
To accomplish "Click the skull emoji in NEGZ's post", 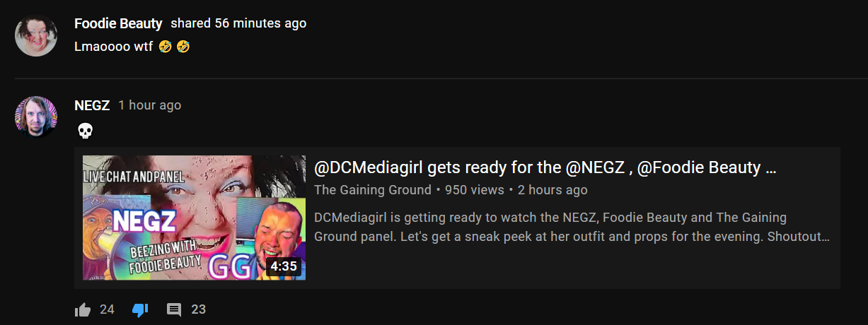I will 84,131.
